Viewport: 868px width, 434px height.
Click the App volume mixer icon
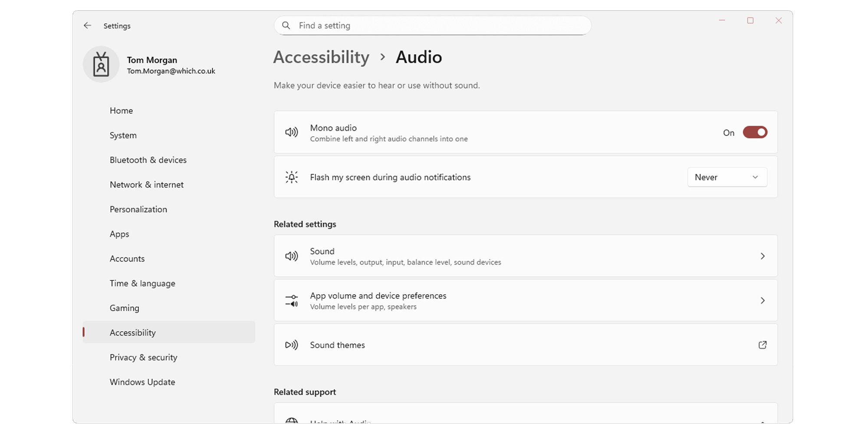tap(291, 300)
